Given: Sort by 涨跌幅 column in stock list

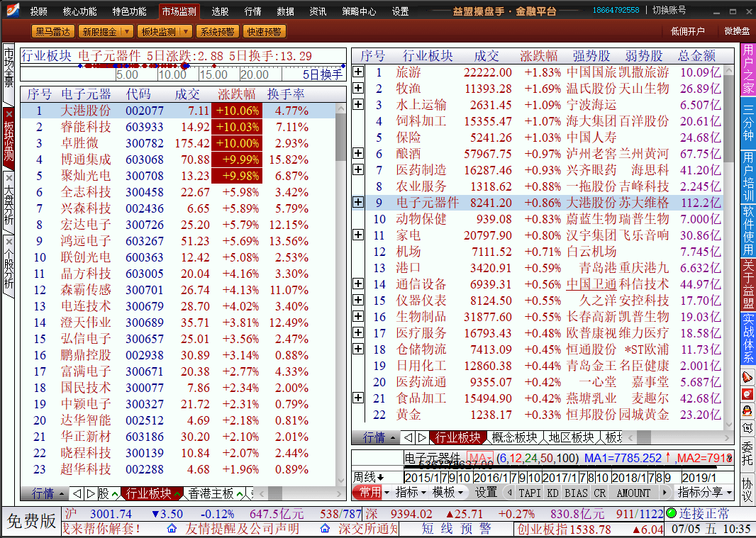Looking at the screenshot, I should click(237, 94).
